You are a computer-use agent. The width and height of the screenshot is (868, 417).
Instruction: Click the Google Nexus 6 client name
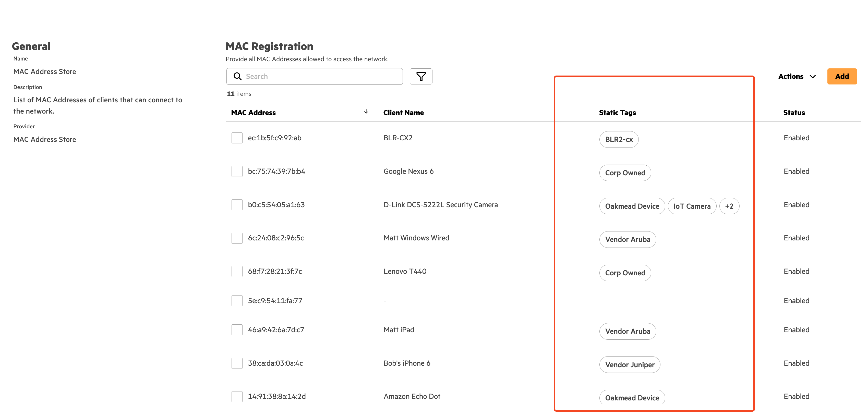408,171
